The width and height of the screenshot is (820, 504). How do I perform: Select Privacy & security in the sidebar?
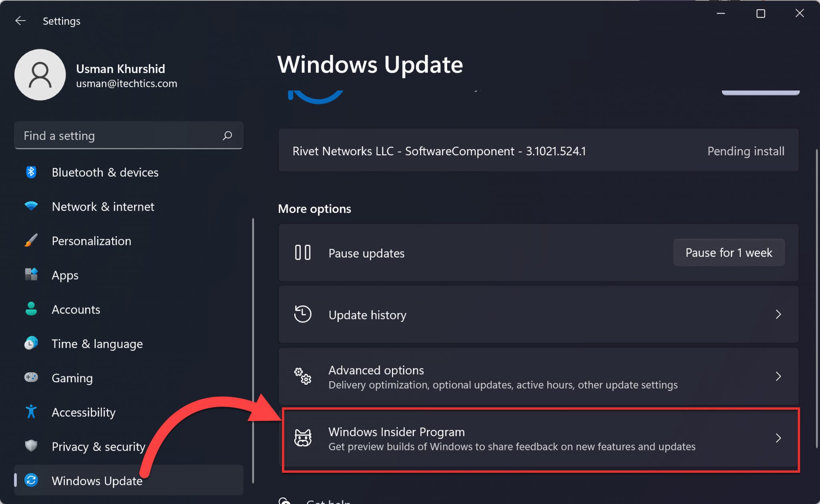pyautogui.click(x=98, y=446)
